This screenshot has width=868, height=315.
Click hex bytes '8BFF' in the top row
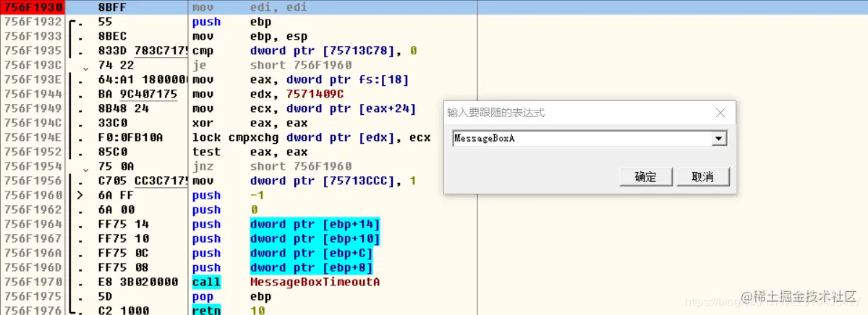point(112,7)
